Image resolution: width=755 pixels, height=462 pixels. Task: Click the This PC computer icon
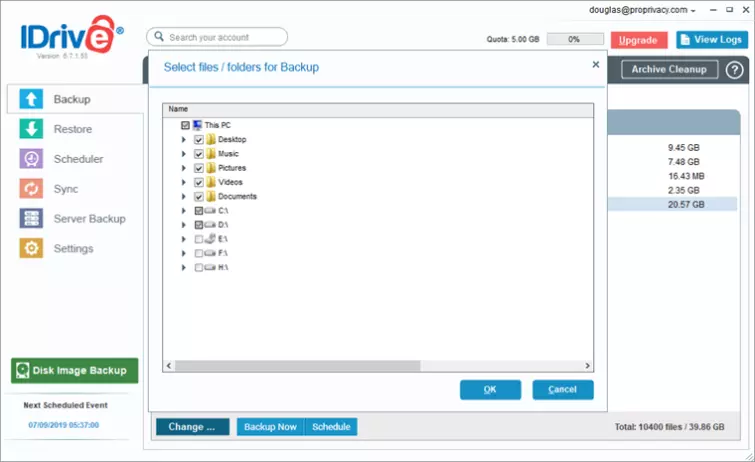click(197, 125)
